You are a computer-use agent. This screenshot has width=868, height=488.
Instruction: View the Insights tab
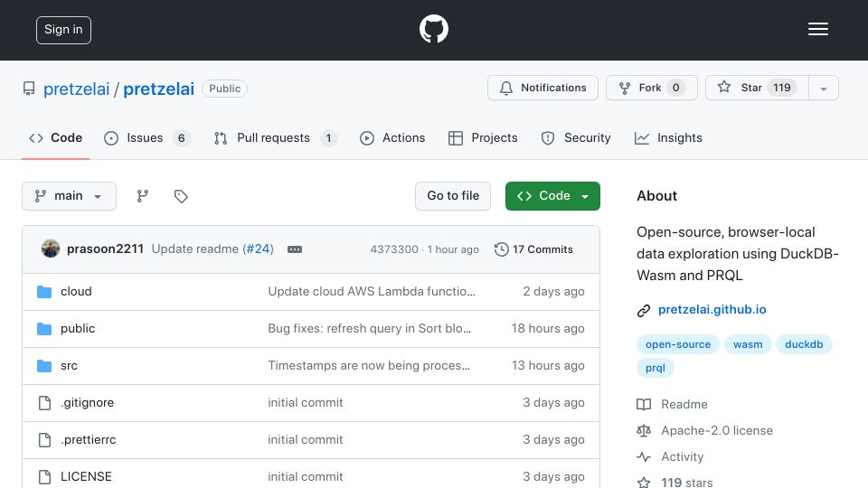click(668, 137)
